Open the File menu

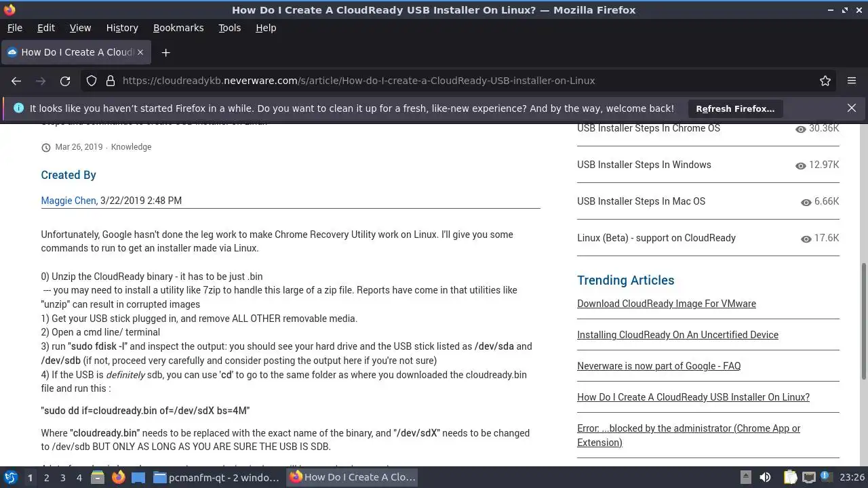click(14, 28)
